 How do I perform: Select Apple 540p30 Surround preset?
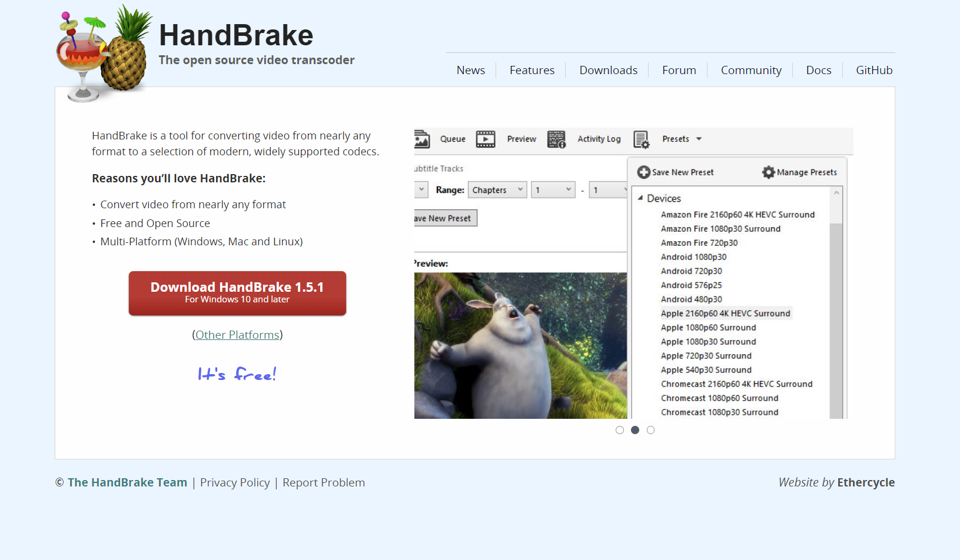tap(706, 370)
